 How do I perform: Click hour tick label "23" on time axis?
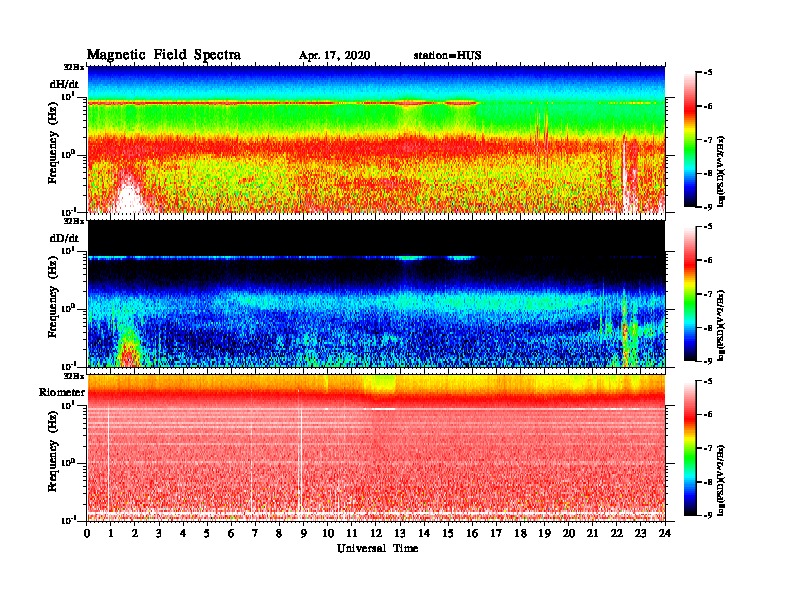(640, 533)
